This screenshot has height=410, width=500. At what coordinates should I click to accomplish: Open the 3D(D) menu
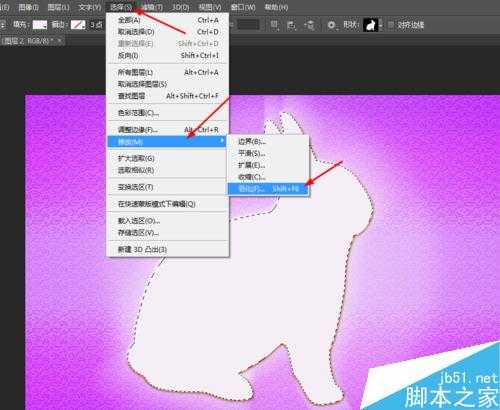(x=181, y=7)
